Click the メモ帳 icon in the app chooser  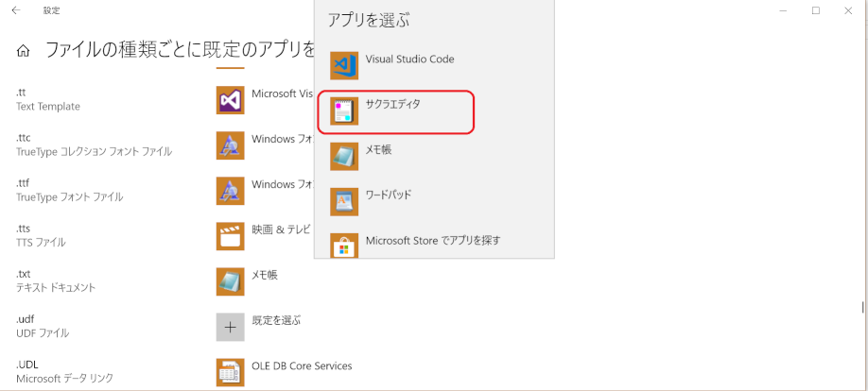[x=344, y=157]
